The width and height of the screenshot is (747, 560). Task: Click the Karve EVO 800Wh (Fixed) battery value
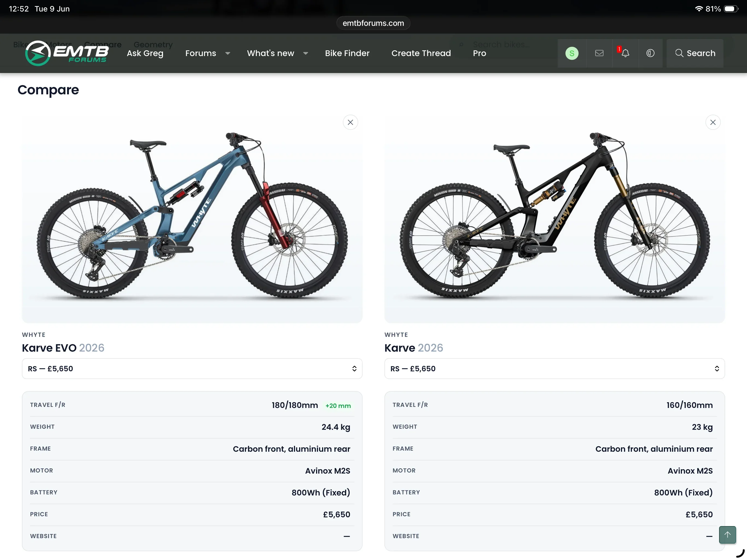pos(321,492)
